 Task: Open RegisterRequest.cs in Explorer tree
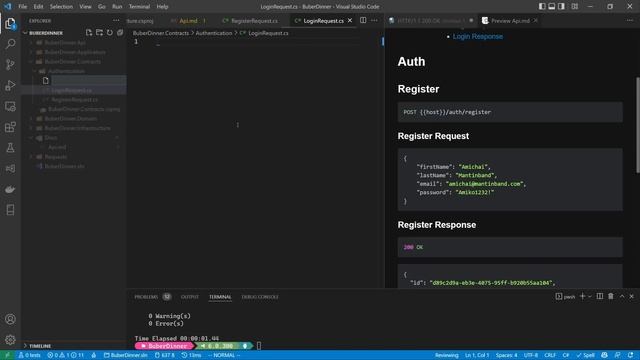click(x=75, y=100)
